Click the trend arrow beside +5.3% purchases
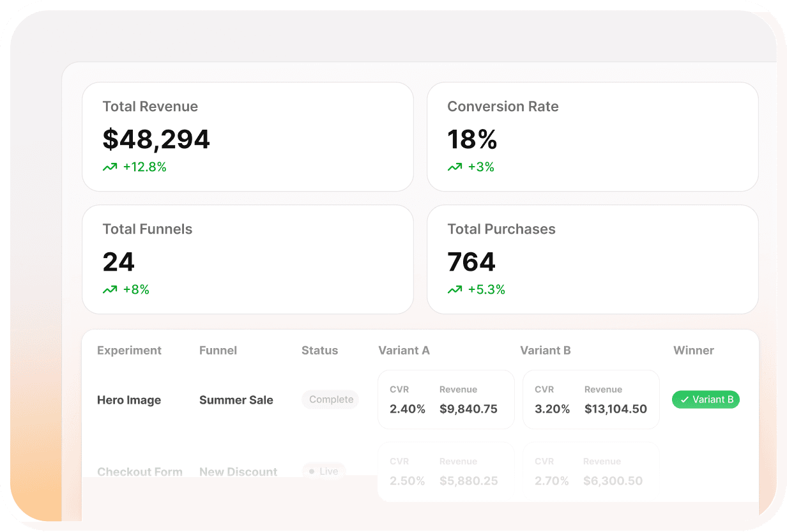 tap(455, 289)
